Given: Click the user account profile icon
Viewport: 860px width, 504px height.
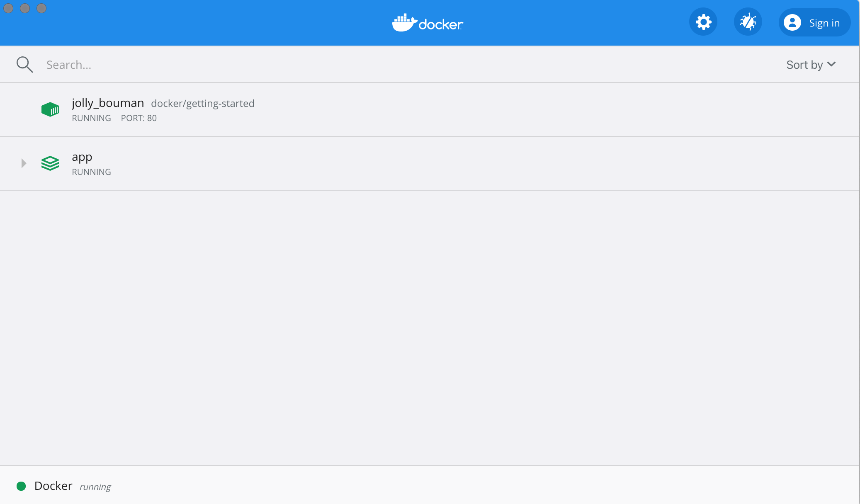Looking at the screenshot, I should click(792, 22).
